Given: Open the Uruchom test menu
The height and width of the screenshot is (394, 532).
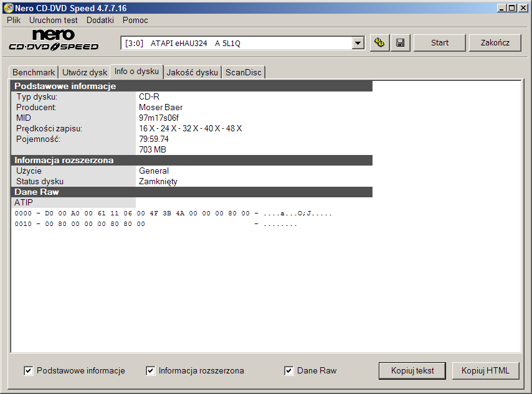Looking at the screenshot, I should 54,21.
